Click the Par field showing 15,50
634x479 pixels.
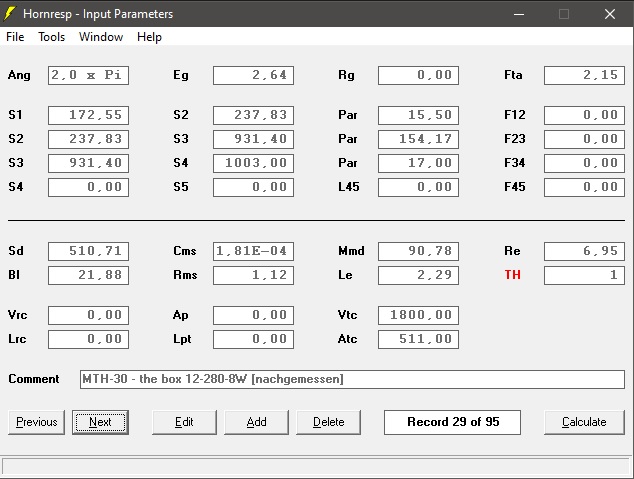(418, 115)
